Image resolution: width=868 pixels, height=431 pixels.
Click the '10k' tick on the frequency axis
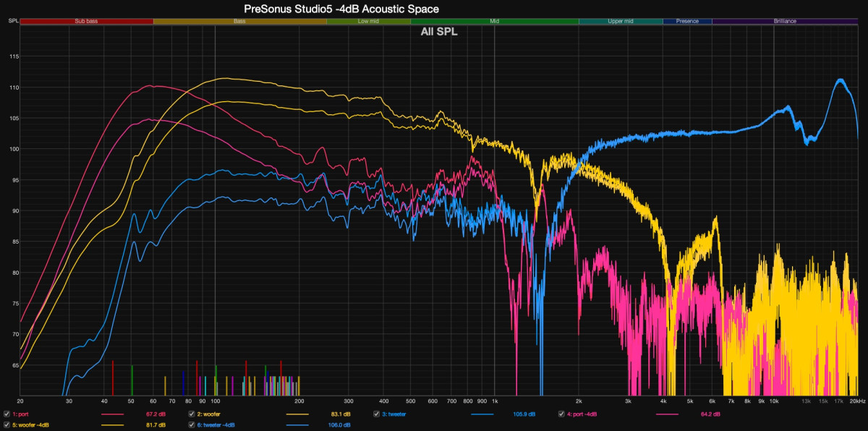(x=774, y=401)
